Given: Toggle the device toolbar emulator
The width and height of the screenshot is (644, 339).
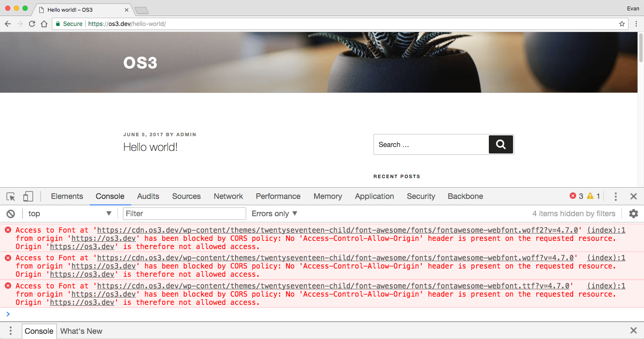Looking at the screenshot, I should click(28, 196).
